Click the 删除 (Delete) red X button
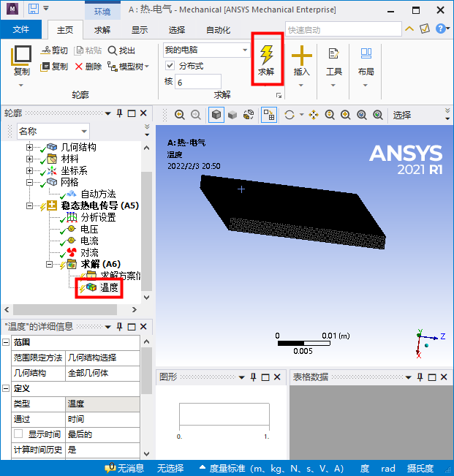Screen dimensions: 454x476 [x=88, y=67]
